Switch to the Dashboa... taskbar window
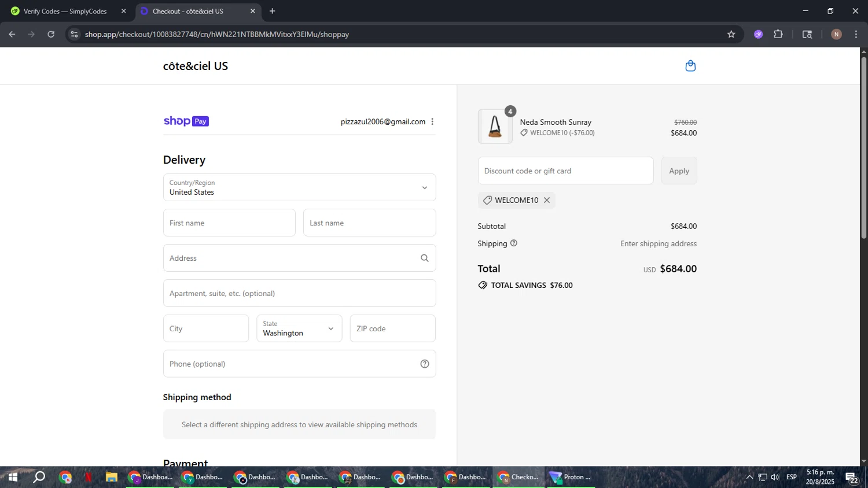Viewport: 868px width, 488px height. click(150, 477)
